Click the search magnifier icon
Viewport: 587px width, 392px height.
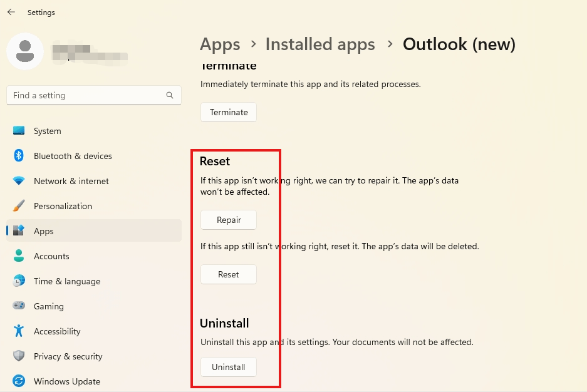(x=170, y=95)
